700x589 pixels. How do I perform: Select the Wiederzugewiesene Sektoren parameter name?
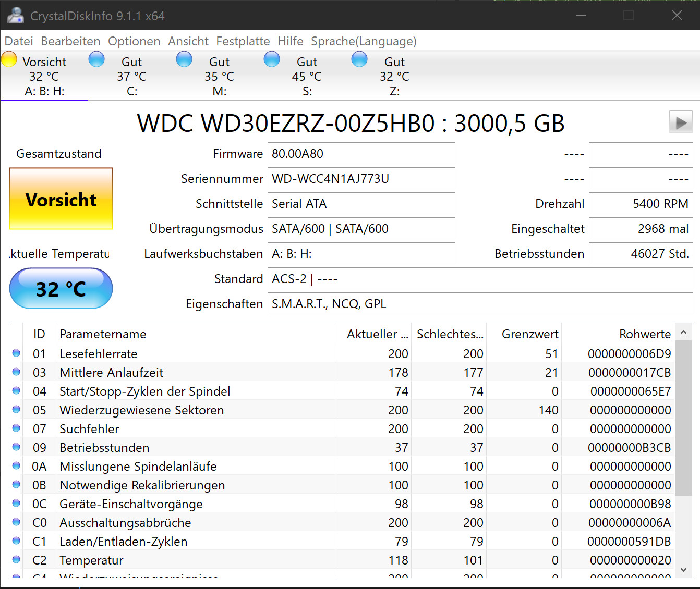142,410
